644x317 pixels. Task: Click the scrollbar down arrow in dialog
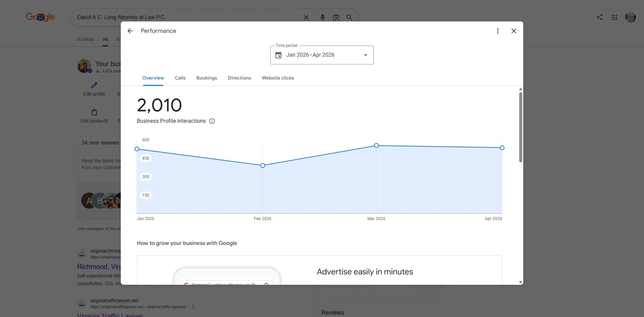pos(521,282)
